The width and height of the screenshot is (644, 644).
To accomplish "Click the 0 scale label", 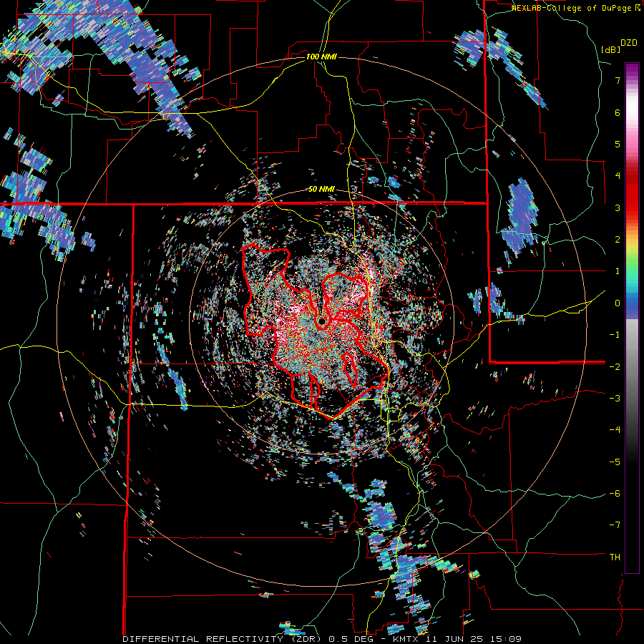I will [618, 303].
